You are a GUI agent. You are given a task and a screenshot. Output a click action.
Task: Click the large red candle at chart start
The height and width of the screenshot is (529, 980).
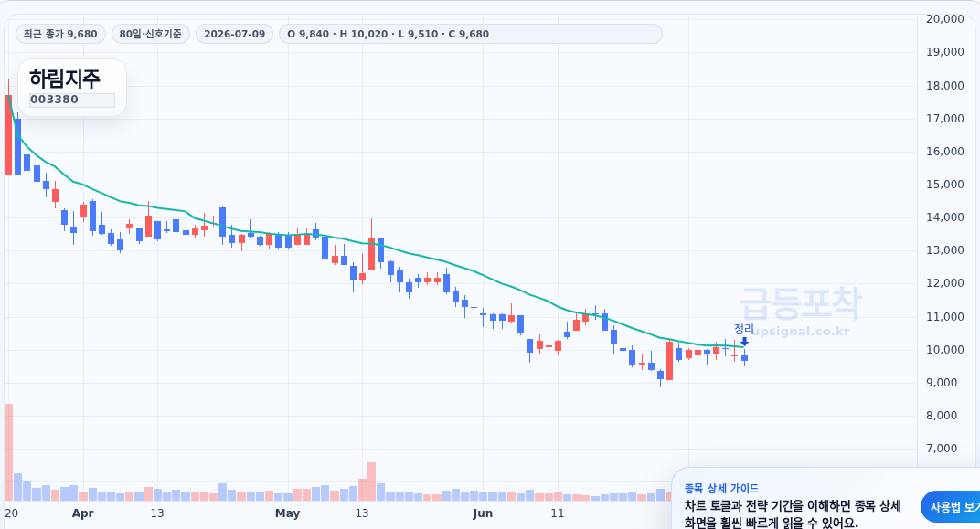pos(9,135)
